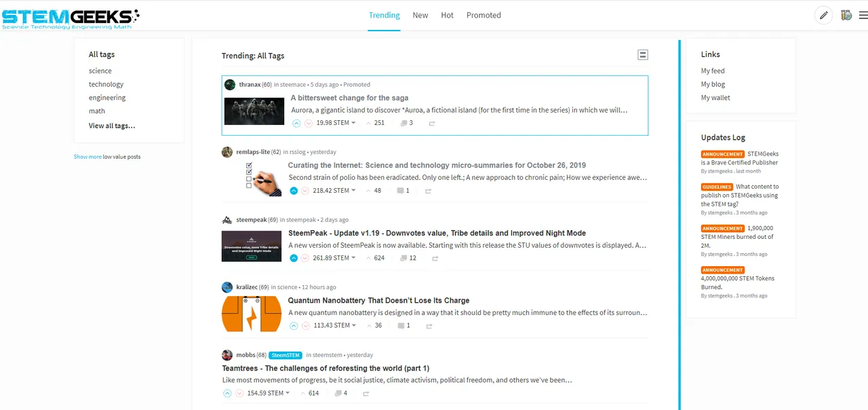Viewport: 868px width, 410px height.
Task: Upvote the thranax bittersweet change post
Action: [x=296, y=123]
